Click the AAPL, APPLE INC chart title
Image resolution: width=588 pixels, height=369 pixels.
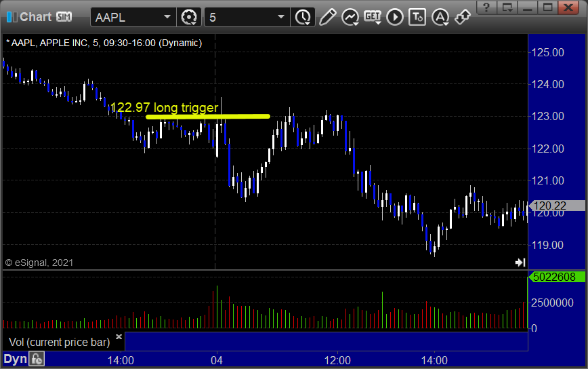[104, 43]
